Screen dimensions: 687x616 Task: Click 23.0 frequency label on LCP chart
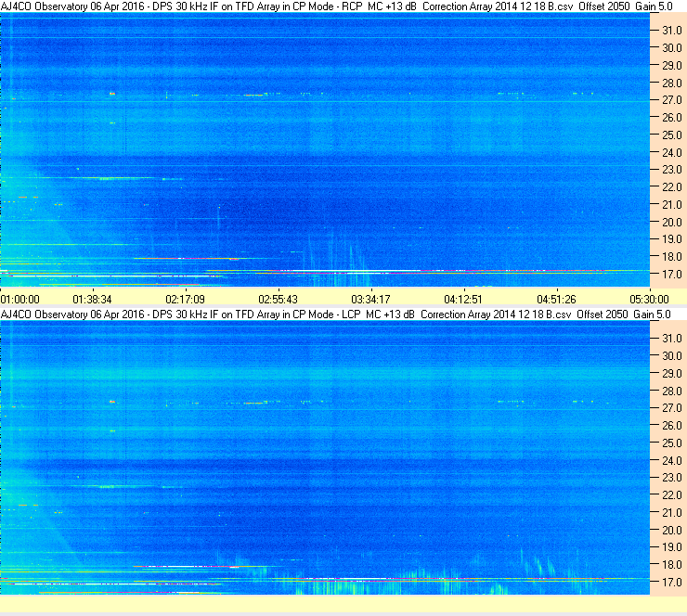672,478
